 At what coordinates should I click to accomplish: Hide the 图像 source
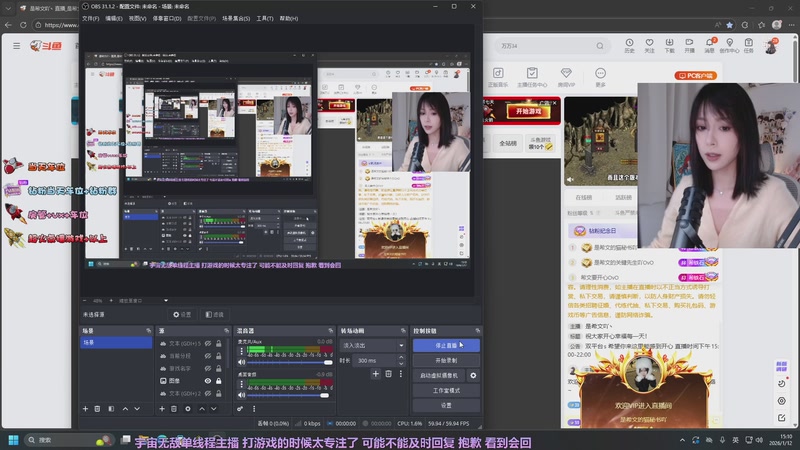(x=208, y=381)
